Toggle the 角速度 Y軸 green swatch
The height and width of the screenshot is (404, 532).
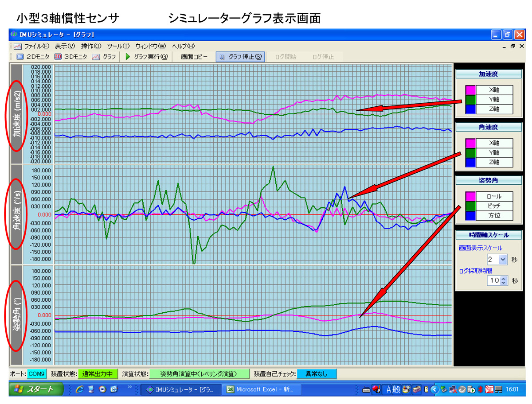470,152
